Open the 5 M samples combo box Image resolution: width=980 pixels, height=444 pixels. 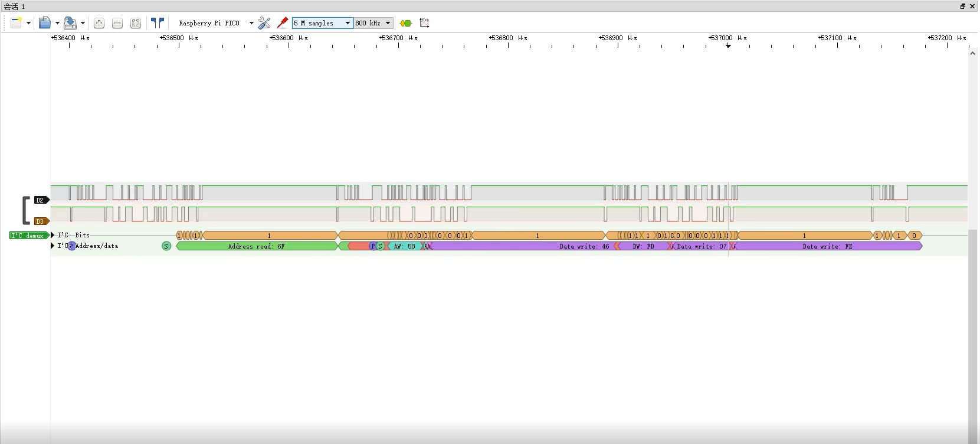pos(323,23)
